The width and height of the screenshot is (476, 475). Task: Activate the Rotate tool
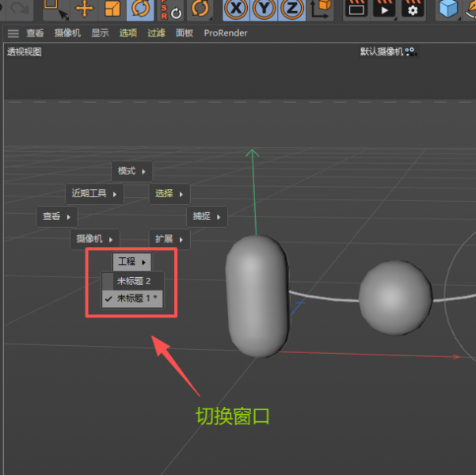[141, 9]
